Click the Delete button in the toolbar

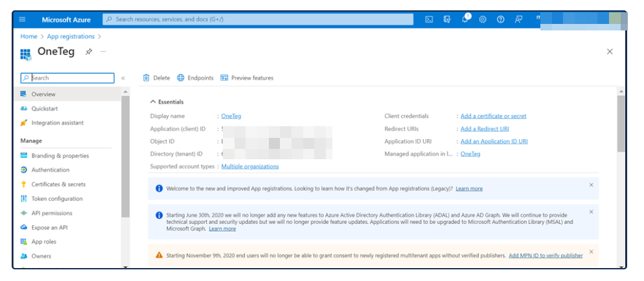coord(156,78)
